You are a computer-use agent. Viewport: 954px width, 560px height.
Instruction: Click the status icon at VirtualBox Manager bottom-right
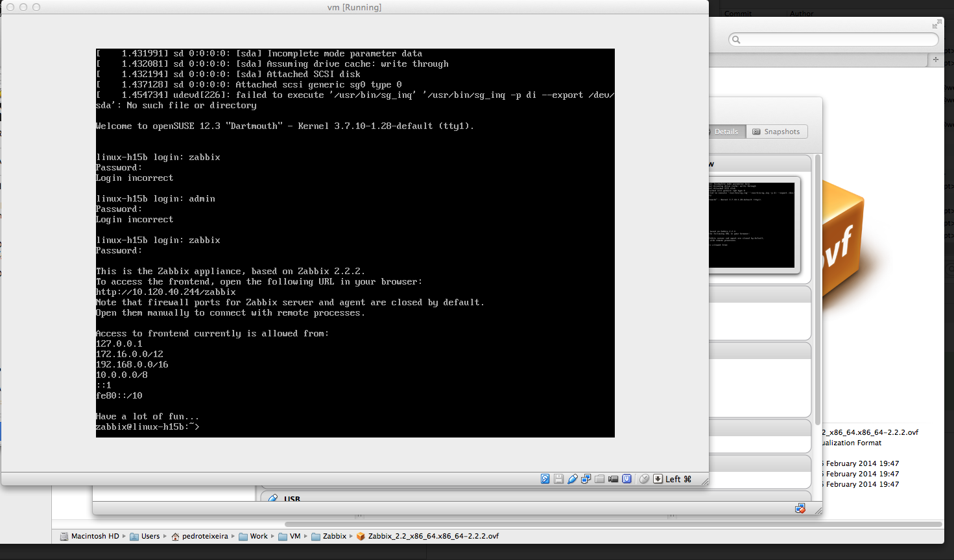click(800, 508)
